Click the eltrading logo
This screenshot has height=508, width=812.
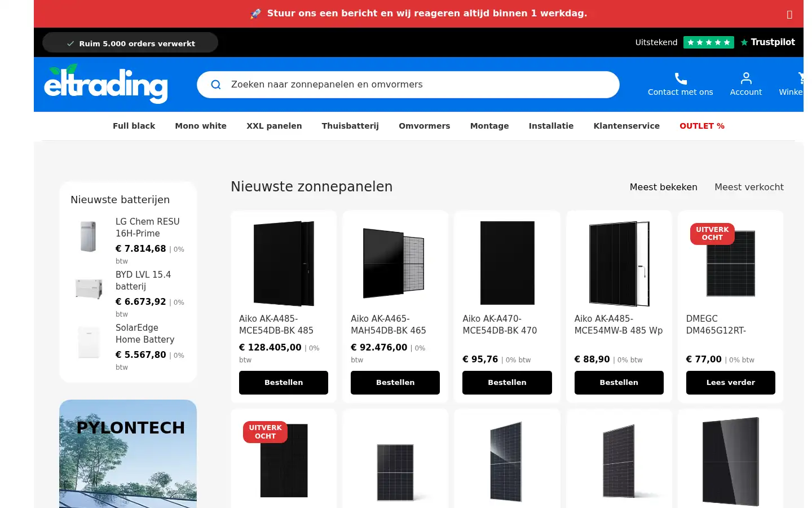click(106, 84)
